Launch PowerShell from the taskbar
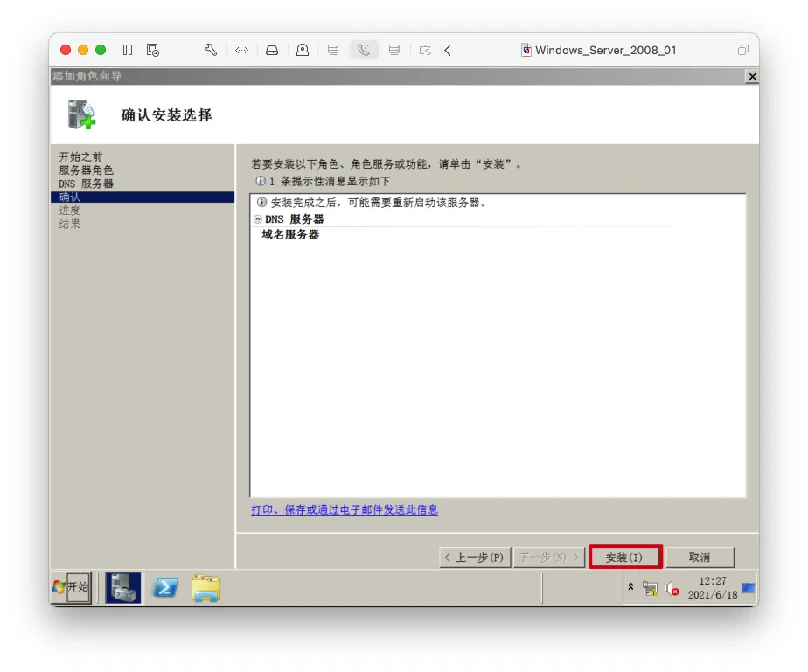This screenshot has width=808, height=672. [x=165, y=587]
